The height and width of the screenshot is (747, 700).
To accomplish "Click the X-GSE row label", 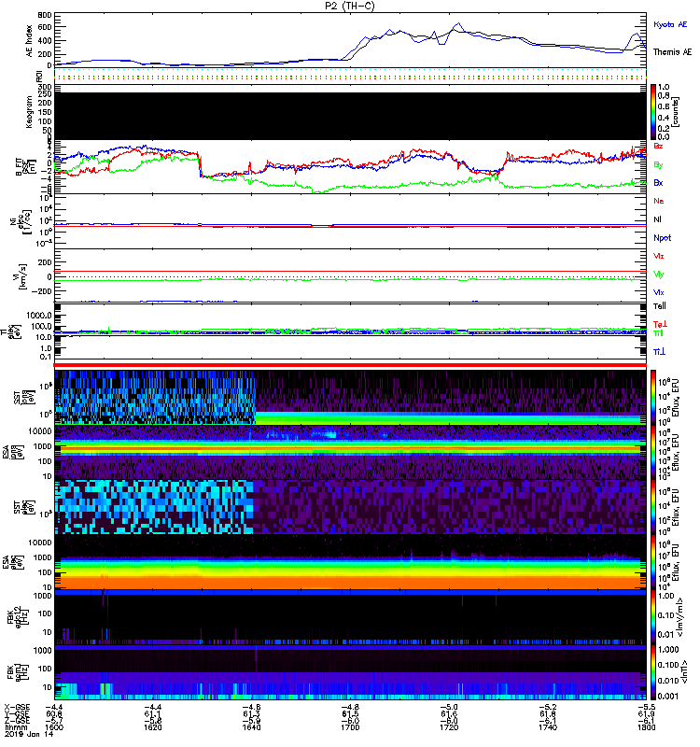I will pyautogui.click(x=16, y=707).
